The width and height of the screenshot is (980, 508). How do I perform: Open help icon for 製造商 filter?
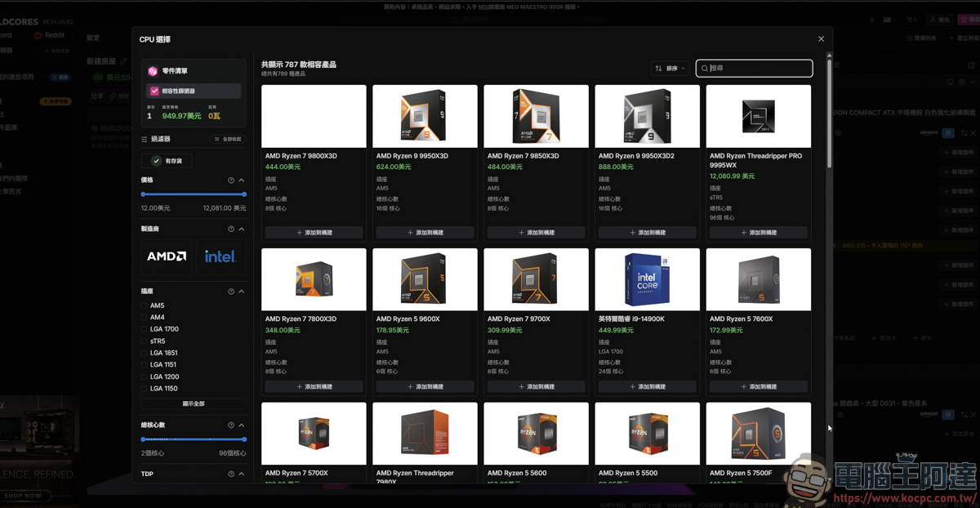231,229
